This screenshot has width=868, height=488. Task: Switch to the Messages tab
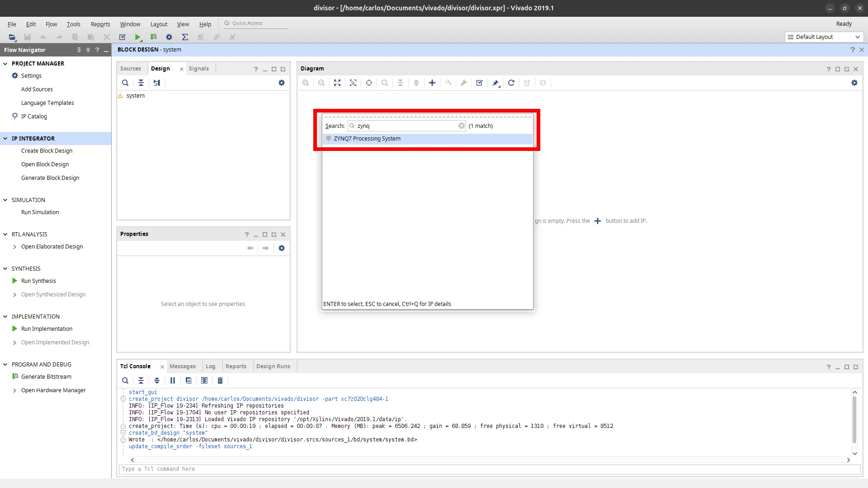pyautogui.click(x=183, y=366)
